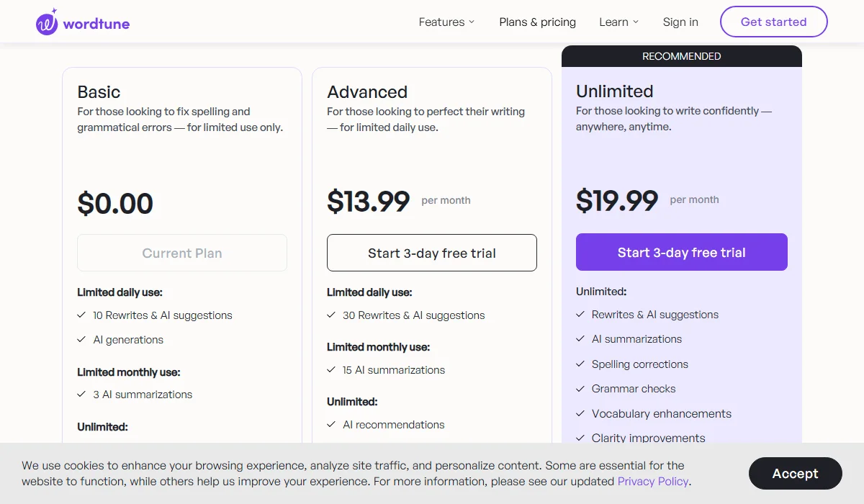Click the checkmark beside 10 Rewrites suggestion
This screenshot has height=504, width=864.
[x=81, y=315]
